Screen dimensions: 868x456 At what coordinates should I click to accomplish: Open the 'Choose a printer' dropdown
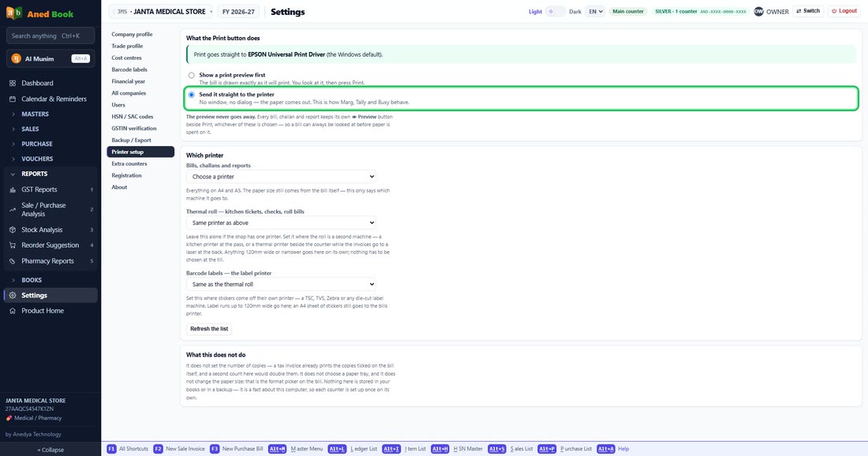pos(281,177)
